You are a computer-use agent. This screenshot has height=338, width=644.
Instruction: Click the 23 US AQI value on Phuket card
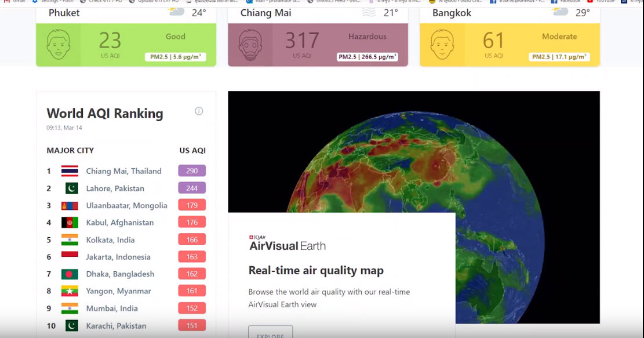click(110, 40)
